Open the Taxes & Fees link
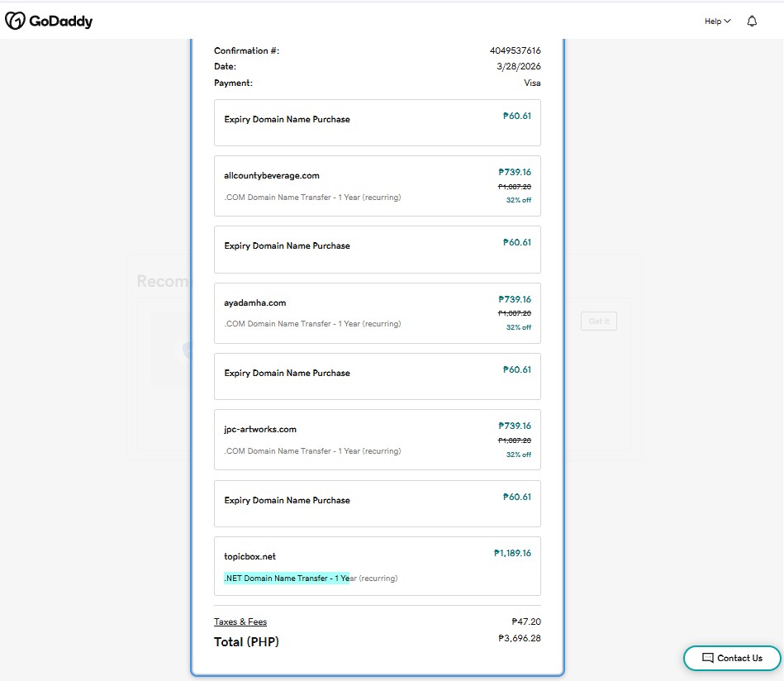 (240, 621)
